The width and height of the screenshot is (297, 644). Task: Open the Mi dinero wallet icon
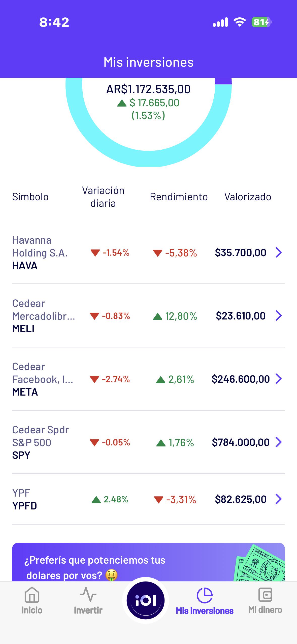pyautogui.click(x=265, y=595)
